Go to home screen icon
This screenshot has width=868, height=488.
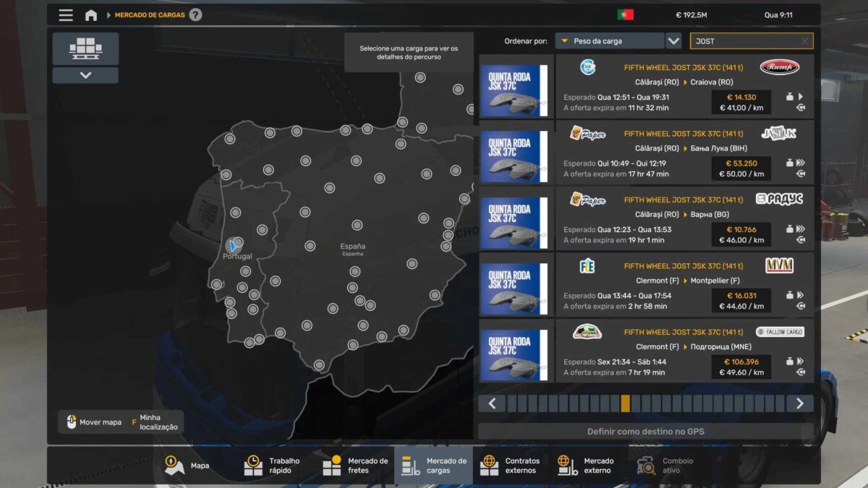coord(91,15)
